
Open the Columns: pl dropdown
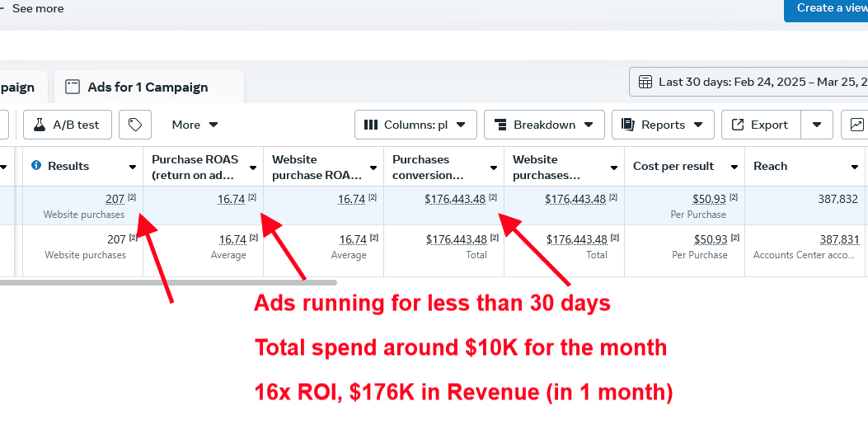coord(415,125)
